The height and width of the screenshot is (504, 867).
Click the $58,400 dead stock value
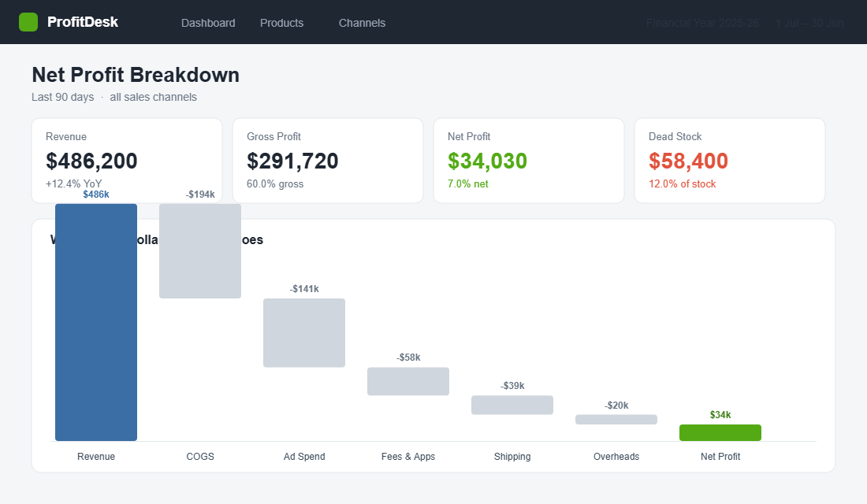click(688, 161)
